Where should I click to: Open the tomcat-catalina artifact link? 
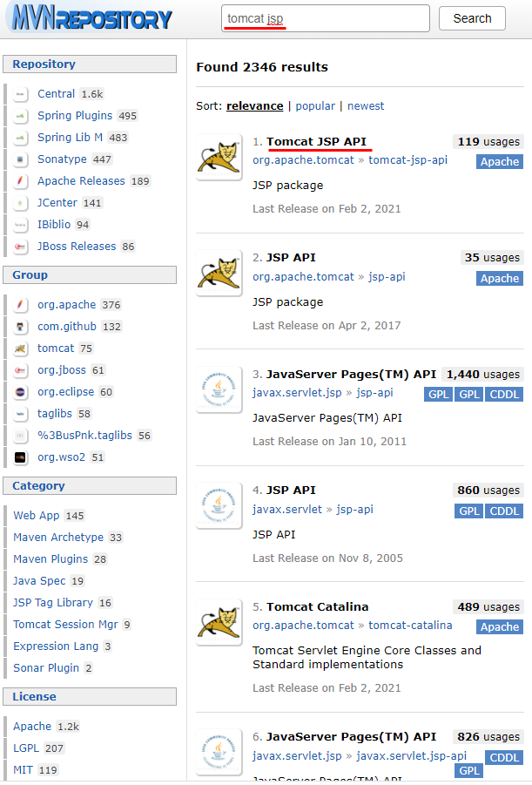(410, 626)
